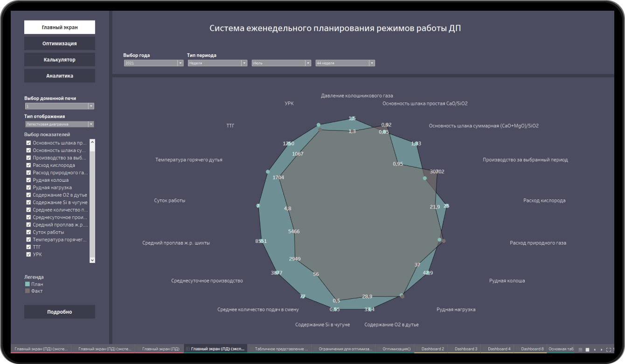Screen dimensions: 625x364
Task: Click the show tabs view icon
Action: pyautogui.click(x=588, y=349)
